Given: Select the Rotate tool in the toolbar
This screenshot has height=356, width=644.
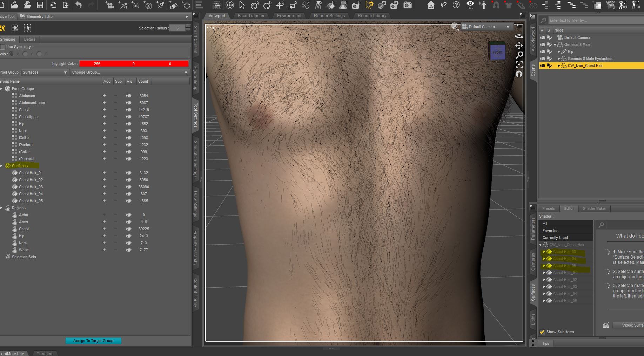Looking at the screenshot, I should coord(267,5).
